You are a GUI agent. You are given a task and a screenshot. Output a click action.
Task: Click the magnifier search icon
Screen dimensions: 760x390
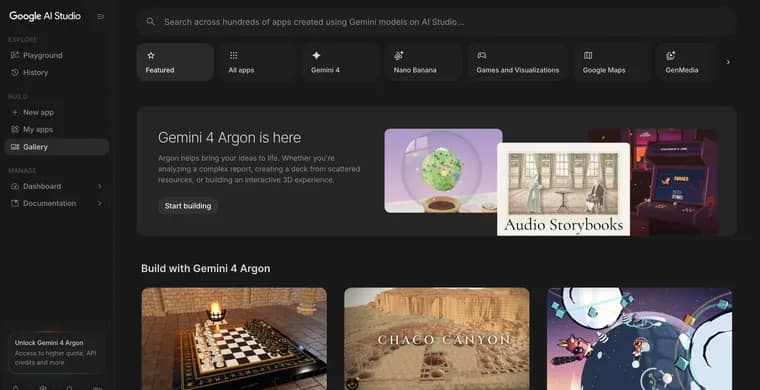tap(151, 22)
